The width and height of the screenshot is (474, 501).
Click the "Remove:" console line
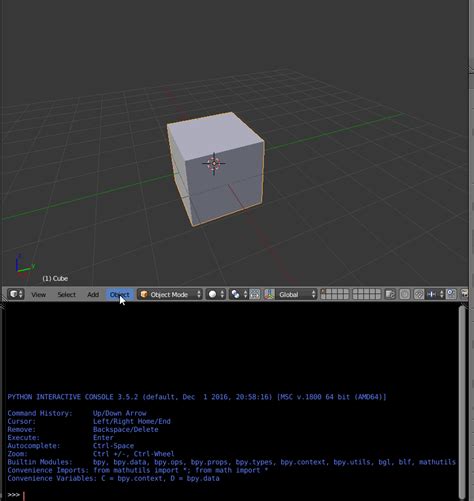pyautogui.click(x=83, y=430)
